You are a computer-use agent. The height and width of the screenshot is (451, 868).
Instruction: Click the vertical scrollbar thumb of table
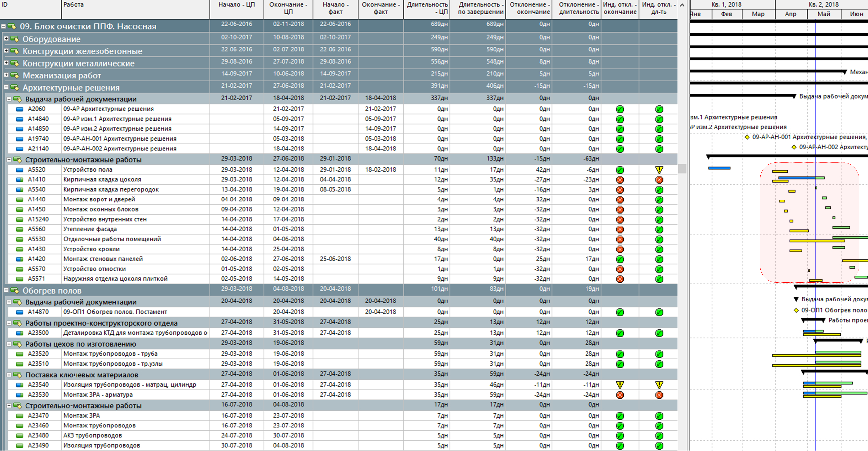point(682,168)
